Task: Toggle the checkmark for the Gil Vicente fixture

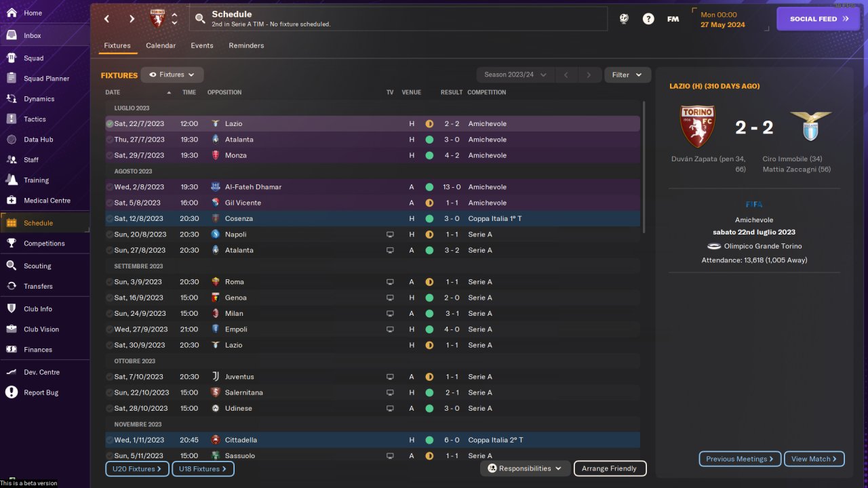Action: [x=110, y=203]
